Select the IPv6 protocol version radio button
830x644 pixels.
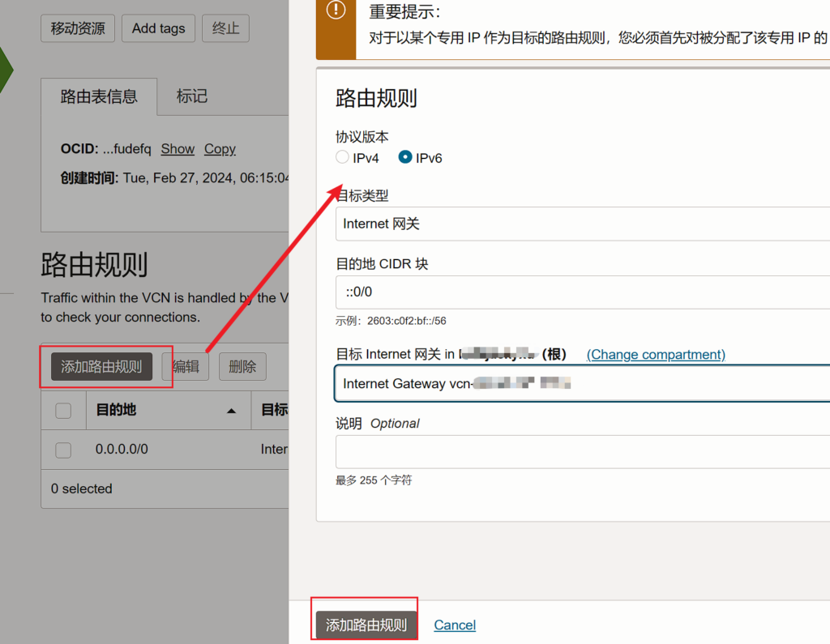405,158
